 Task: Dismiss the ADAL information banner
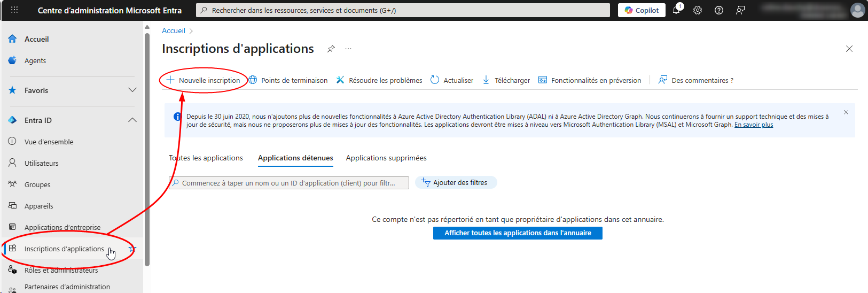846,112
